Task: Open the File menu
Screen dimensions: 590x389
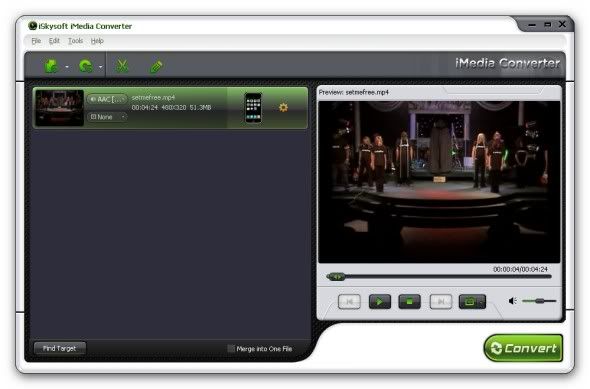Action: click(36, 41)
